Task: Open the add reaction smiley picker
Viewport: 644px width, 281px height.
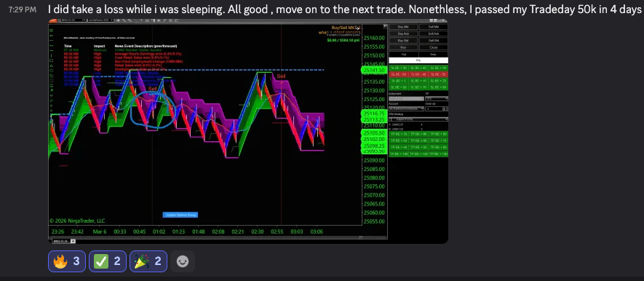Action: pyautogui.click(x=183, y=261)
